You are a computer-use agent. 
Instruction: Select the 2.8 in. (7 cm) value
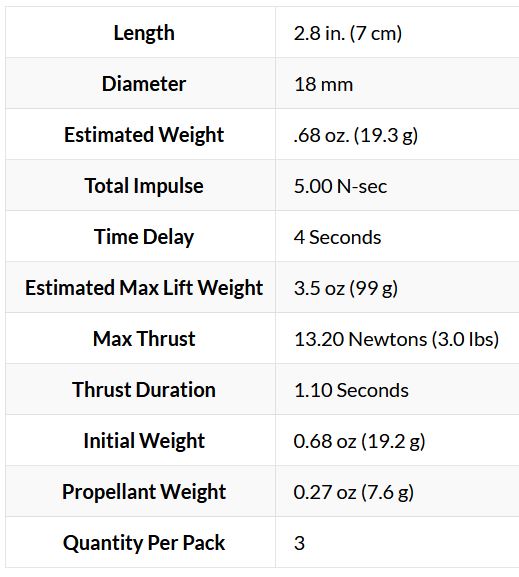point(347,33)
